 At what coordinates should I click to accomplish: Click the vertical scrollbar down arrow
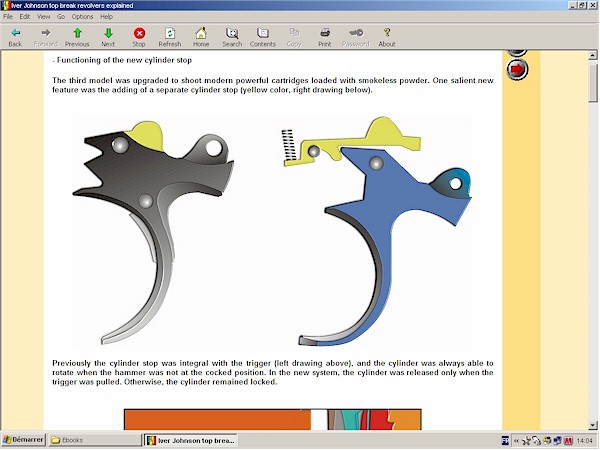pyautogui.click(x=593, y=425)
